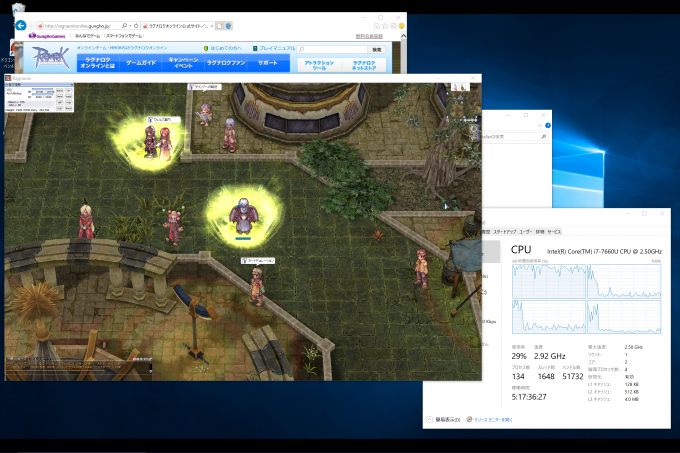Open the 無料会員登録 link
680x453 pixels.
coord(369,36)
